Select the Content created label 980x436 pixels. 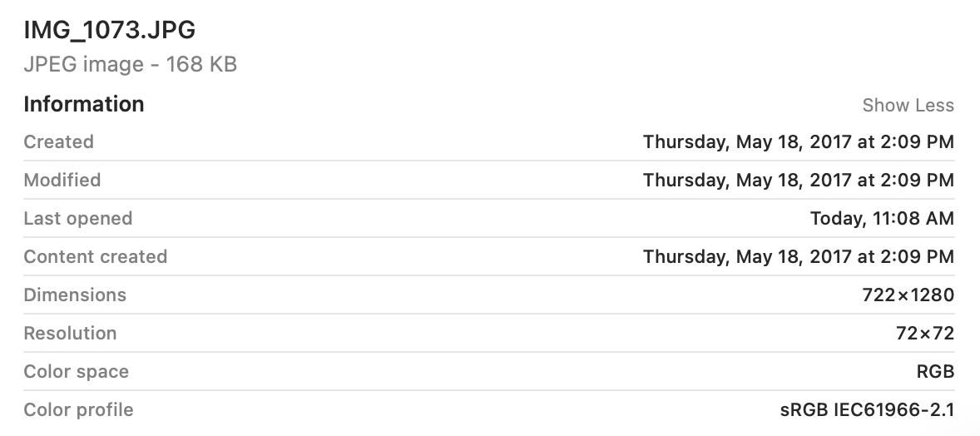tap(95, 256)
